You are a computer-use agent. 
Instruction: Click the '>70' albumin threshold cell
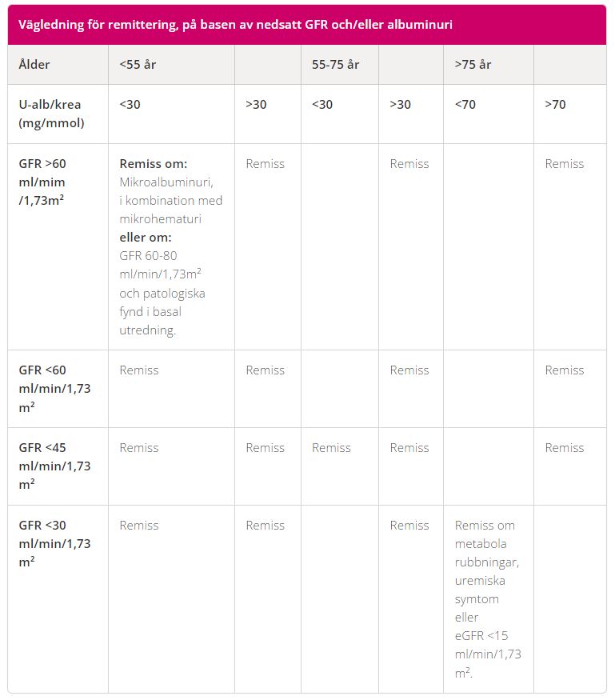pos(555,105)
